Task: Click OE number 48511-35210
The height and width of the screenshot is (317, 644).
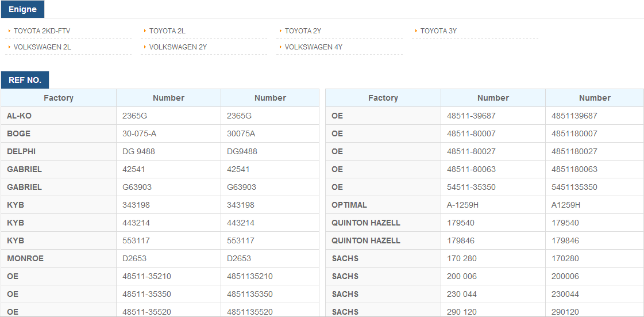Action: pos(146,276)
